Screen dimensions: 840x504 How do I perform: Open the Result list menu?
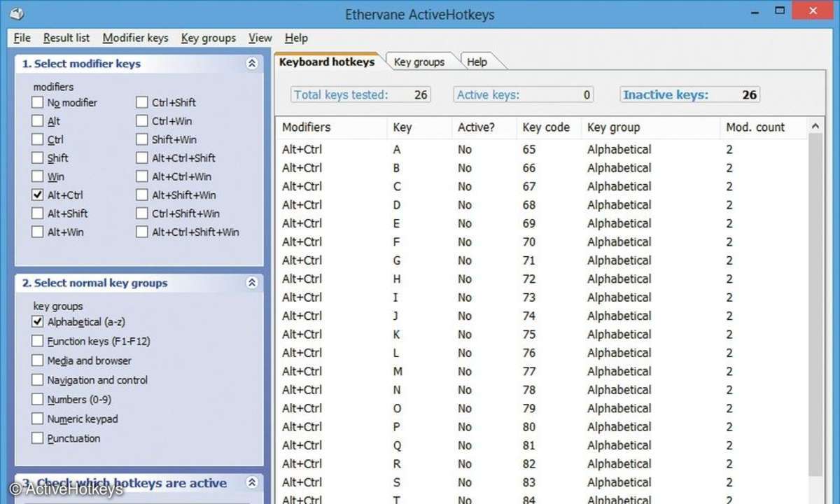click(66, 38)
